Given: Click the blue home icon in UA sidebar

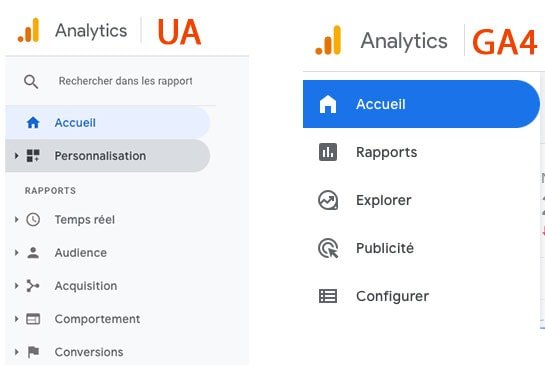Looking at the screenshot, I should (33, 123).
